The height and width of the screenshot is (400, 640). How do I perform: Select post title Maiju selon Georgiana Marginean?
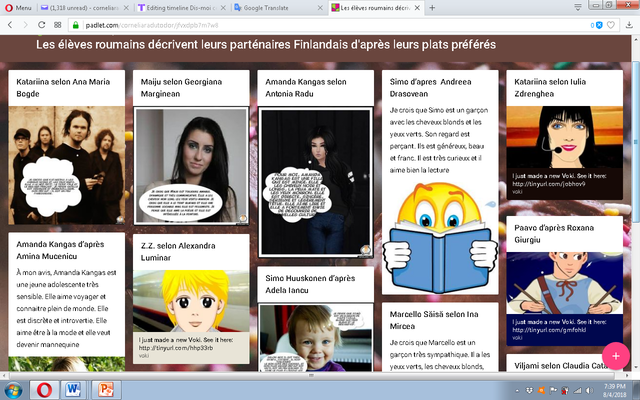coord(181,87)
